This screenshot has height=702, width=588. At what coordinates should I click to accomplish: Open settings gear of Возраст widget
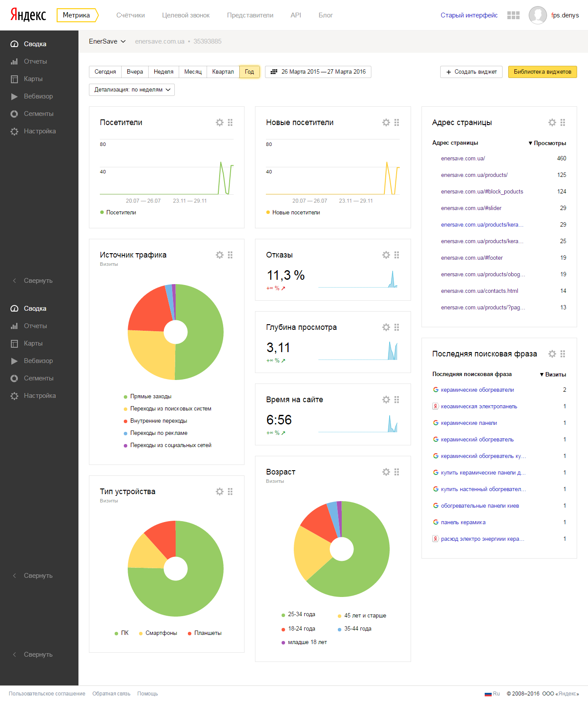(386, 472)
